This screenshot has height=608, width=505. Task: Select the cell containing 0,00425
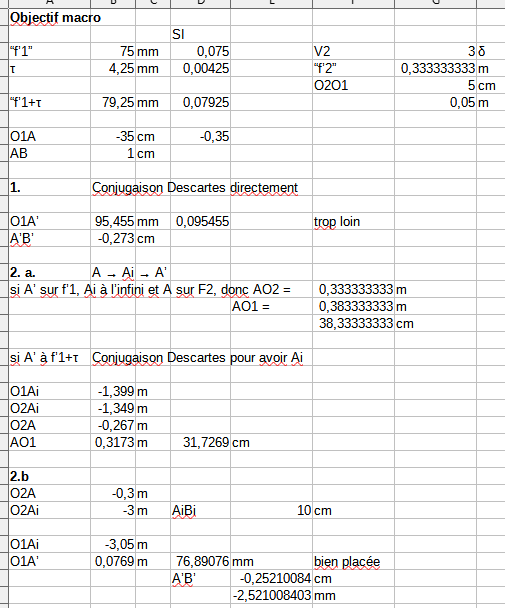pyautogui.click(x=200, y=68)
